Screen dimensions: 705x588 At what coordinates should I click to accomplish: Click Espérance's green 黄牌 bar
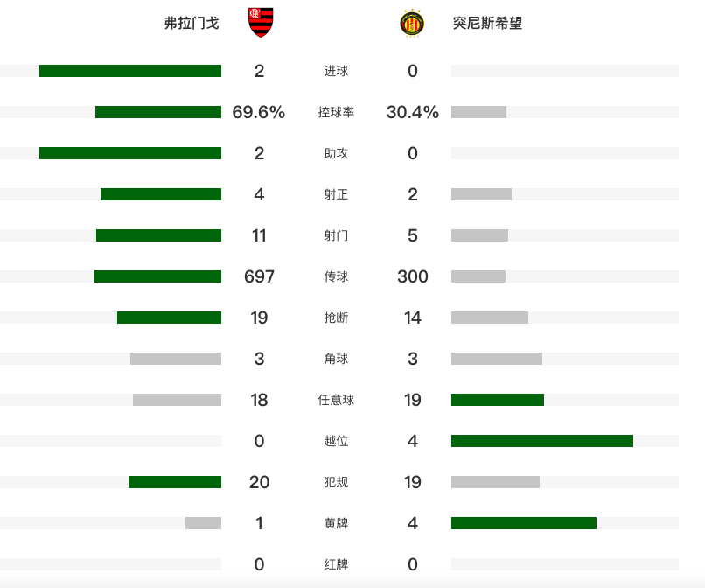point(524,523)
